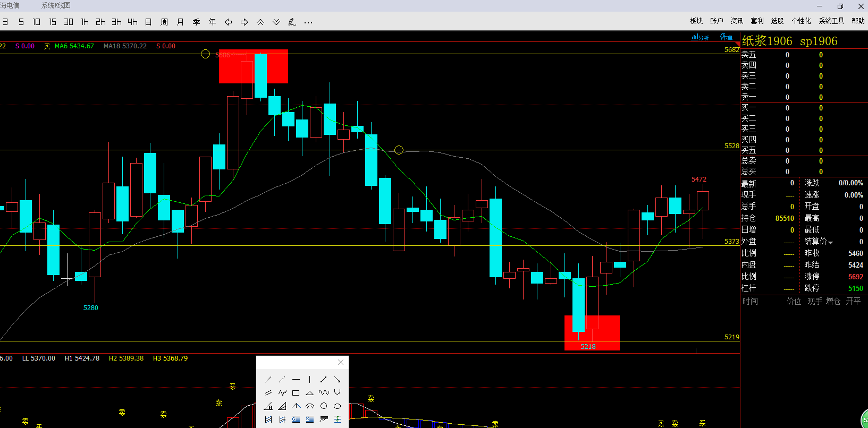
Task: Go forward with the right arrow
Action: [245, 22]
